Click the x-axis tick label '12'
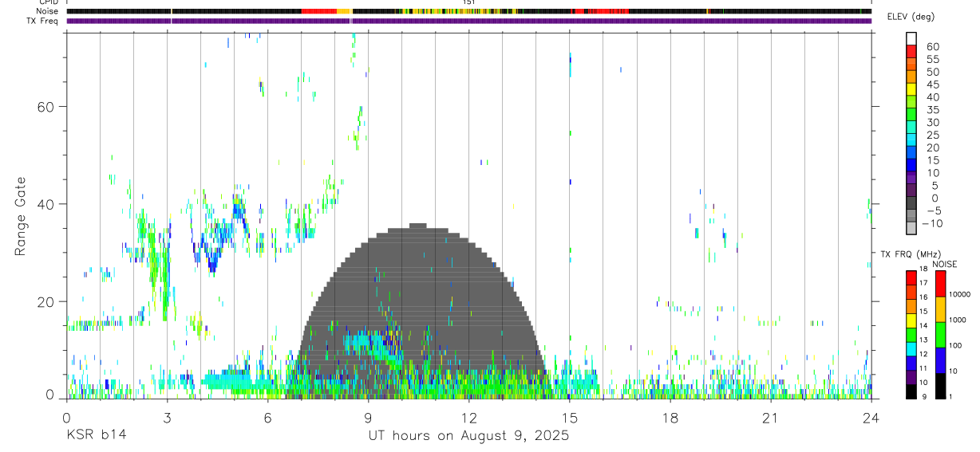Viewport: 980px width, 452px height. pos(468,418)
